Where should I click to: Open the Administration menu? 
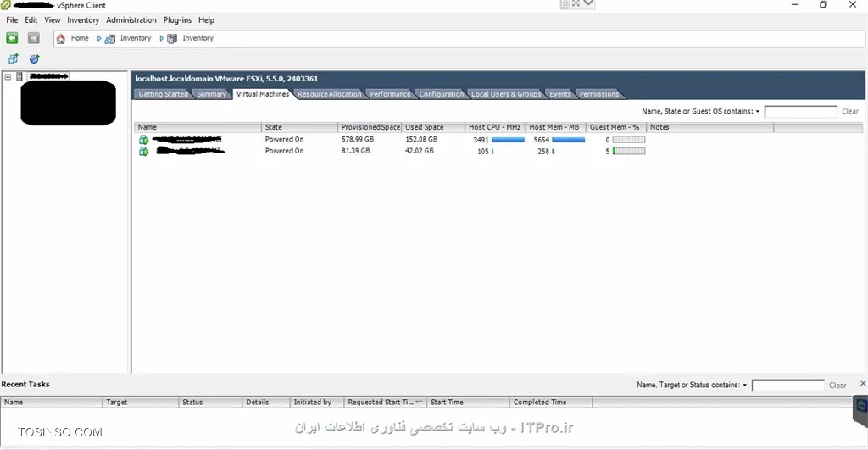[x=131, y=20]
